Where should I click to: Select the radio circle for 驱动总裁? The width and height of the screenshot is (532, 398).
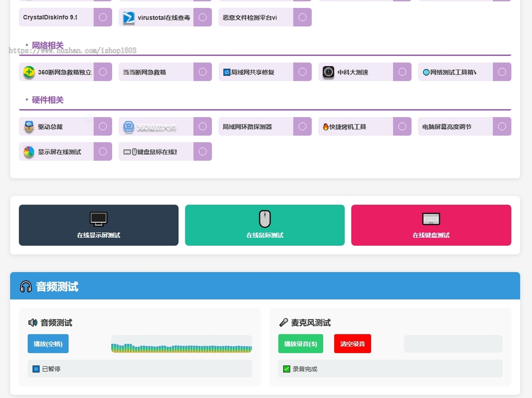pos(103,126)
